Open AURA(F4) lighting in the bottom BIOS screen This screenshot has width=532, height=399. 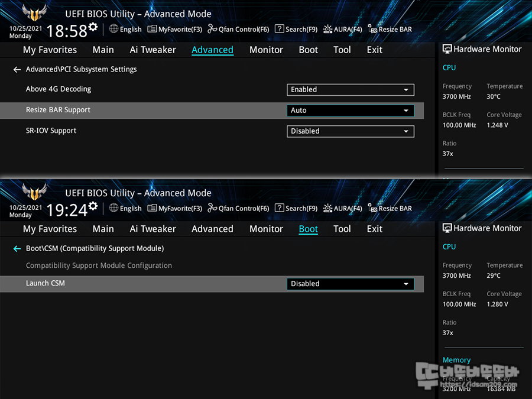(x=342, y=208)
